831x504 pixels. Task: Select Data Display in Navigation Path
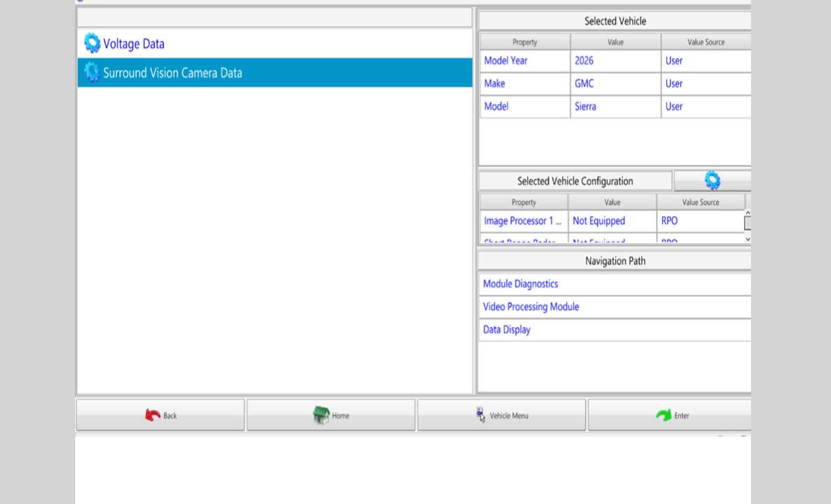(x=506, y=330)
